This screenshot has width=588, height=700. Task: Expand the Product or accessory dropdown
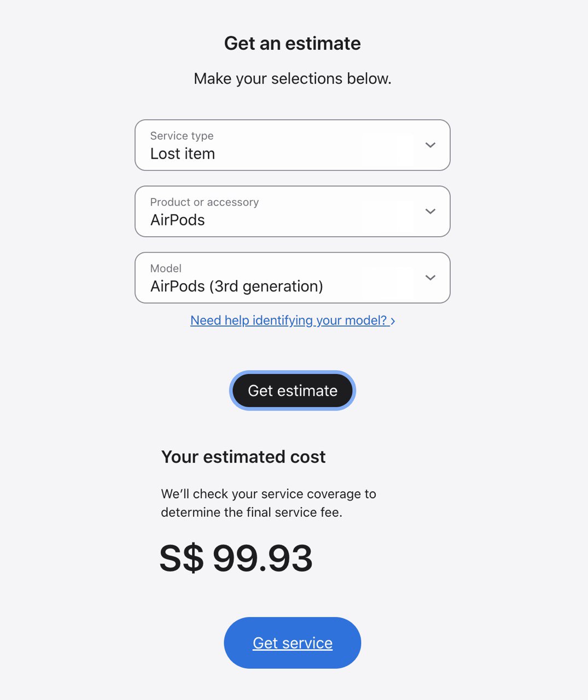click(x=292, y=211)
